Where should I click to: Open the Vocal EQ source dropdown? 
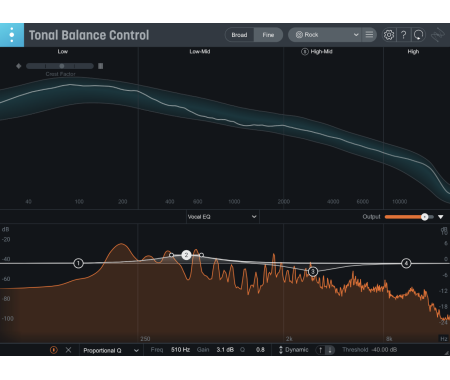[x=222, y=217]
